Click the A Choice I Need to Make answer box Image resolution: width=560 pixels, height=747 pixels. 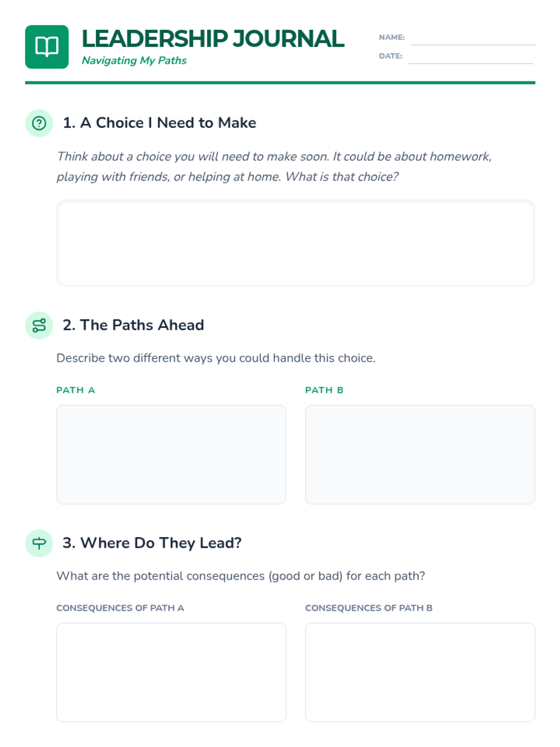point(295,243)
